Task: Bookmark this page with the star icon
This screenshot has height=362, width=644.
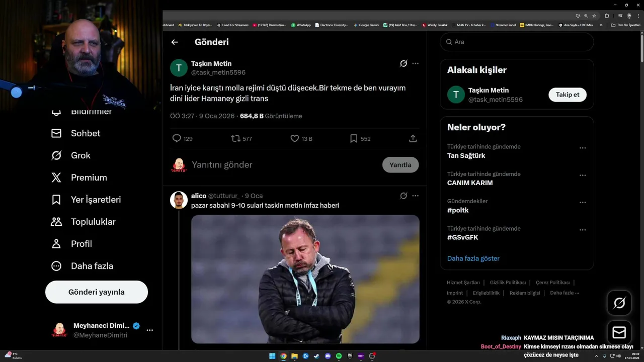Action: [x=594, y=16]
